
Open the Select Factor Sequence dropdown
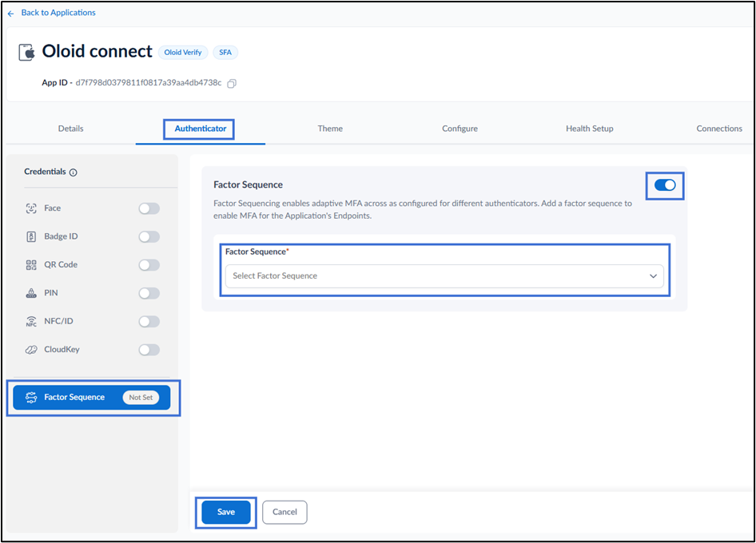(x=444, y=276)
